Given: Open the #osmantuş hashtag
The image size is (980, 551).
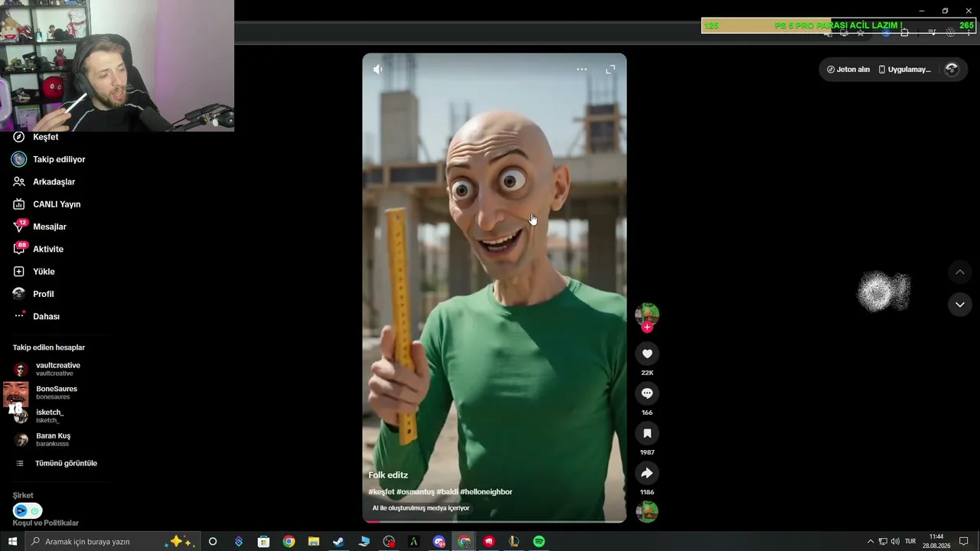Looking at the screenshot, I should pos(415,492).
